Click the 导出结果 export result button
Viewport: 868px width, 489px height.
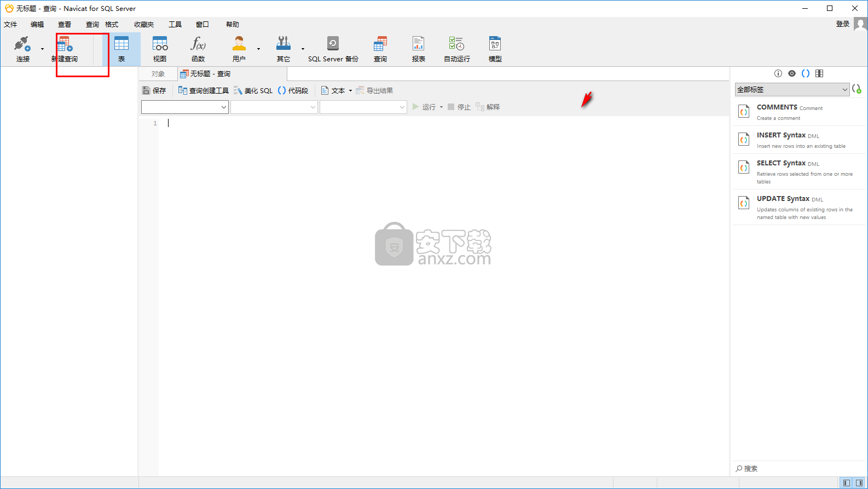pos(374,90)
